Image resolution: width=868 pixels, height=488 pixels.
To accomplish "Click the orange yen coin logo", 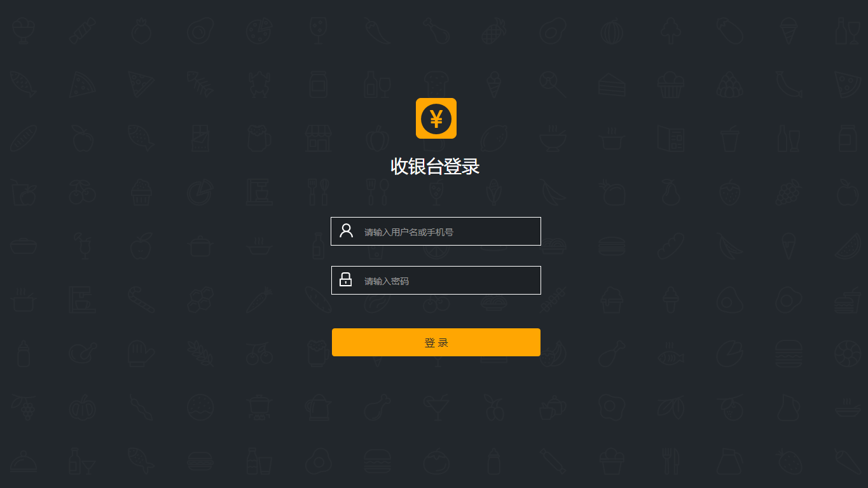I will [436, 118].
